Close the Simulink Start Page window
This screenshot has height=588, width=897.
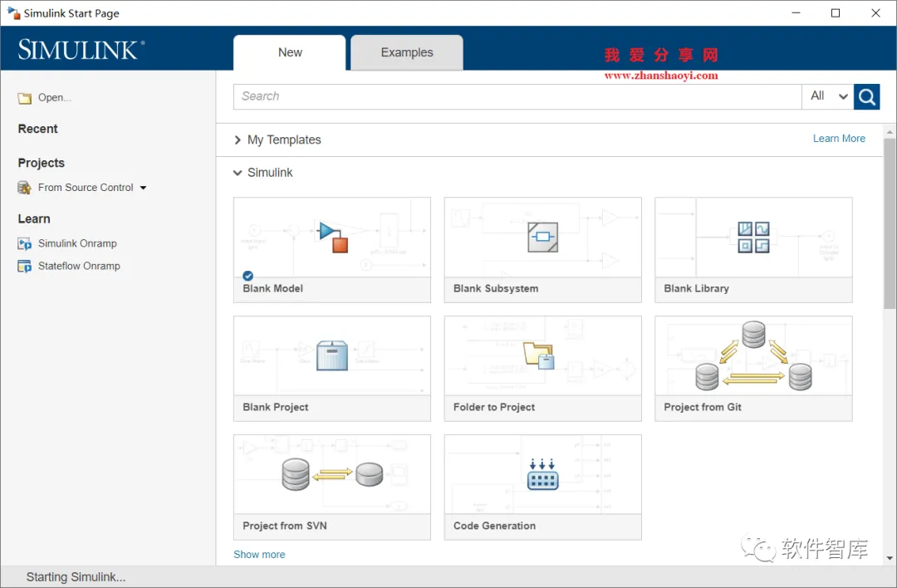[x=875, y=12]
